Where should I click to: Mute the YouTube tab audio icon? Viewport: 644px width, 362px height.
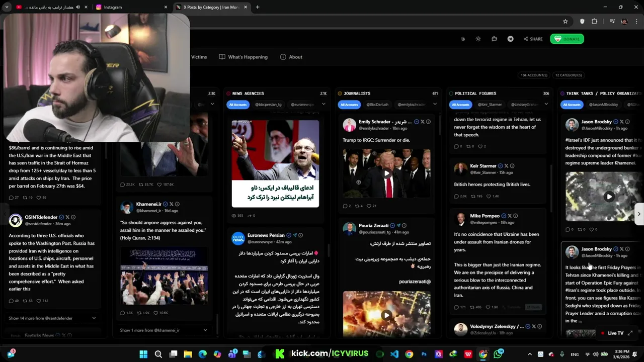tap(77, 7)
